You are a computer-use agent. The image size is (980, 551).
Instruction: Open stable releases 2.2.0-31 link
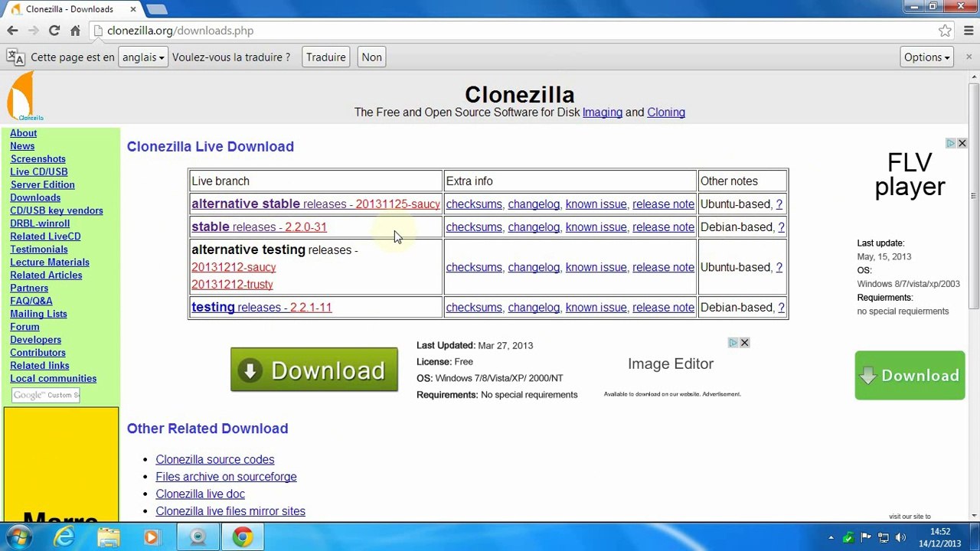(259, 227)
